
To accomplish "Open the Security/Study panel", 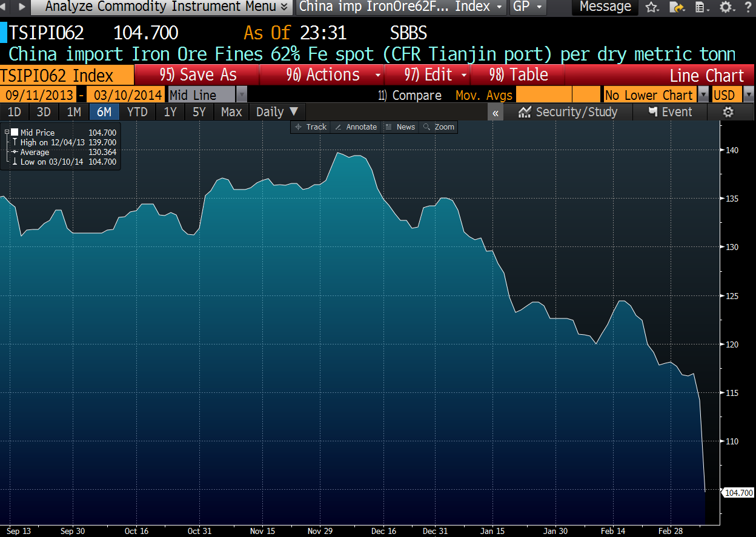I will click(568, 112).
